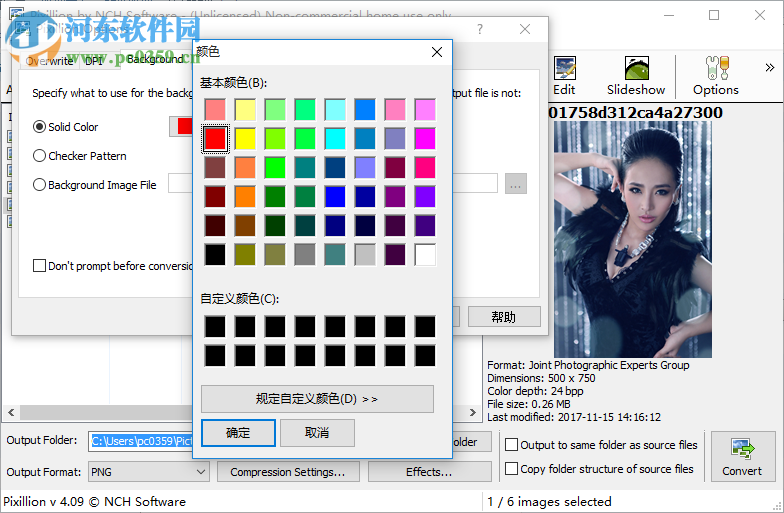The image size is (784, 513).
Task: Pick the magenta basic color swatch
Action: 424,138
